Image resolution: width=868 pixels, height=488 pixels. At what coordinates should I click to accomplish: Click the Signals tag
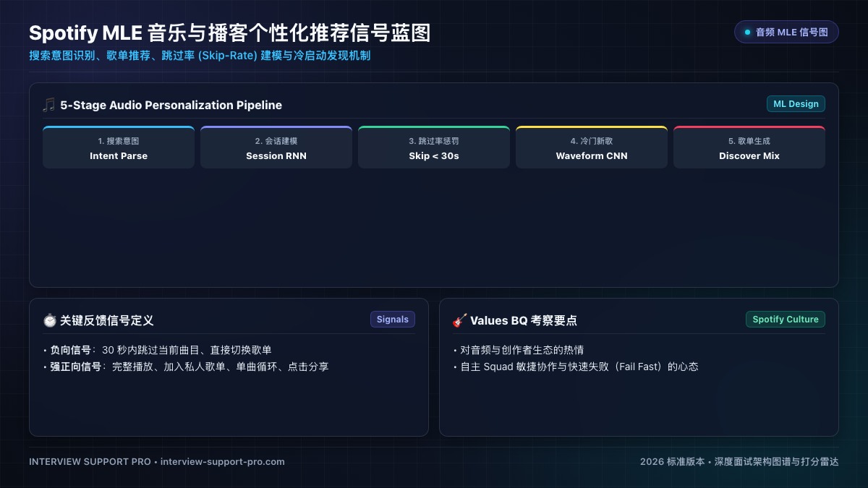393,320
